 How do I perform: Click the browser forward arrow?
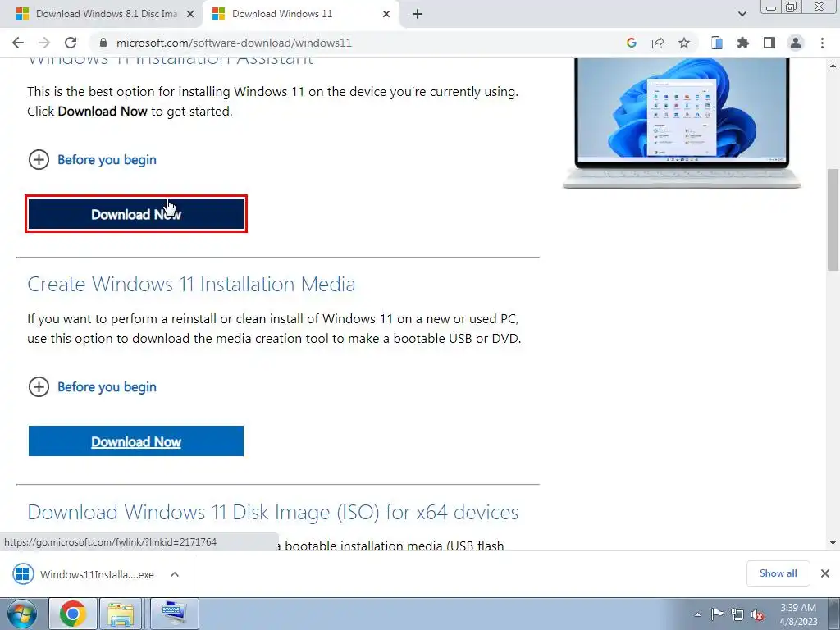click(44, 43)
